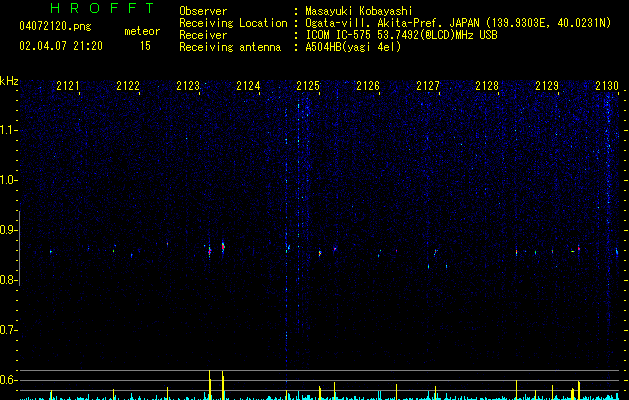Click the 2124 time marker
Image resolution: width=629 pixels, height=400 pixels.
(248, 85)
